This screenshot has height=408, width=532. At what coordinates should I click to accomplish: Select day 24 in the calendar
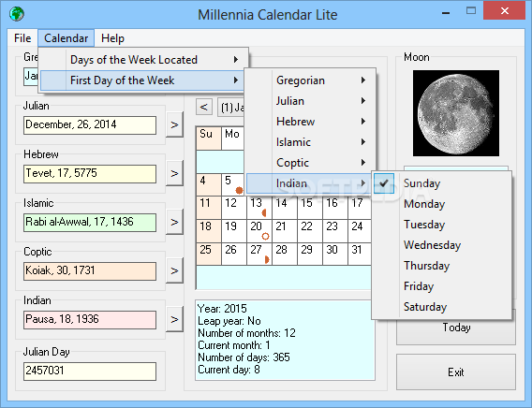[x=360, y=231]
